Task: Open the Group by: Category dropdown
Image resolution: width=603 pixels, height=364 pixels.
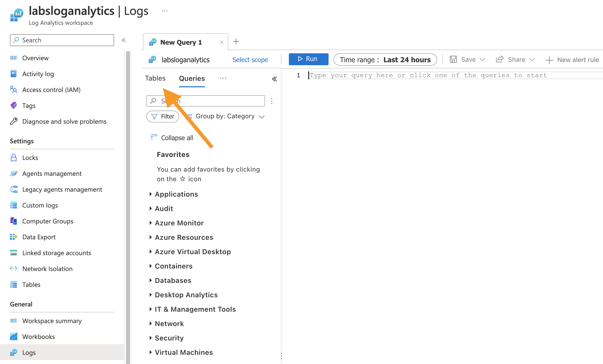Action: 226,116
